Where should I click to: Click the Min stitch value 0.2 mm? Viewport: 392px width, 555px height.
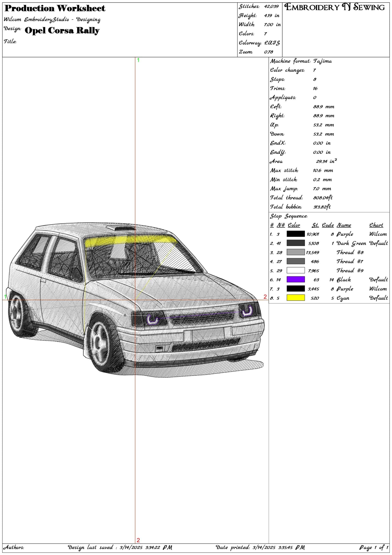tap(322, 180)
